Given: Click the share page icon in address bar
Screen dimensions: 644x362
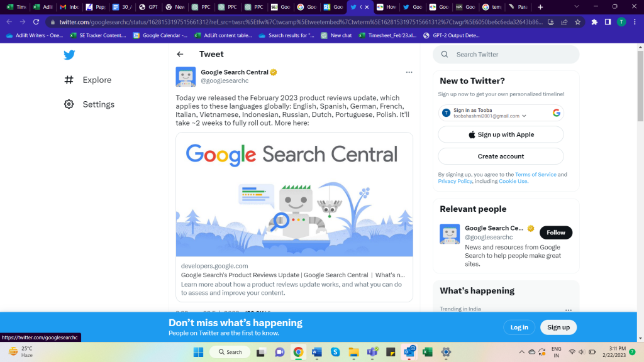Looking at the screenshot, I should [x=564, y=22].
